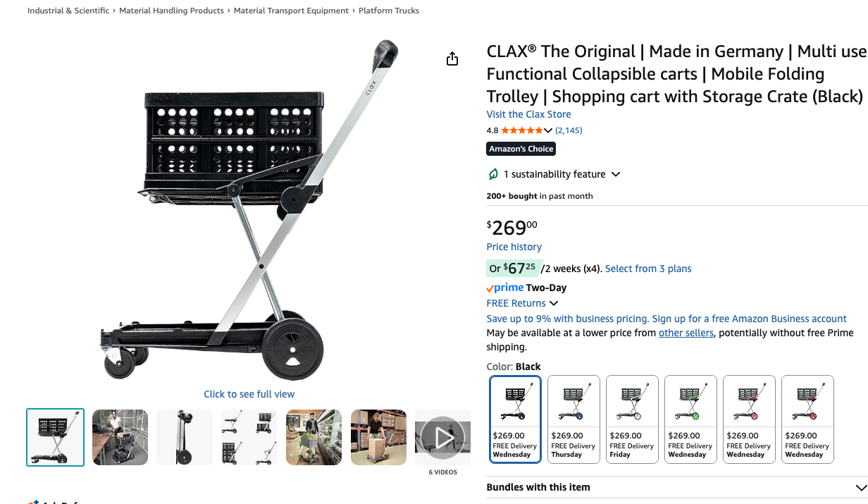Pick the pink cart color variant

pos(749,419)
